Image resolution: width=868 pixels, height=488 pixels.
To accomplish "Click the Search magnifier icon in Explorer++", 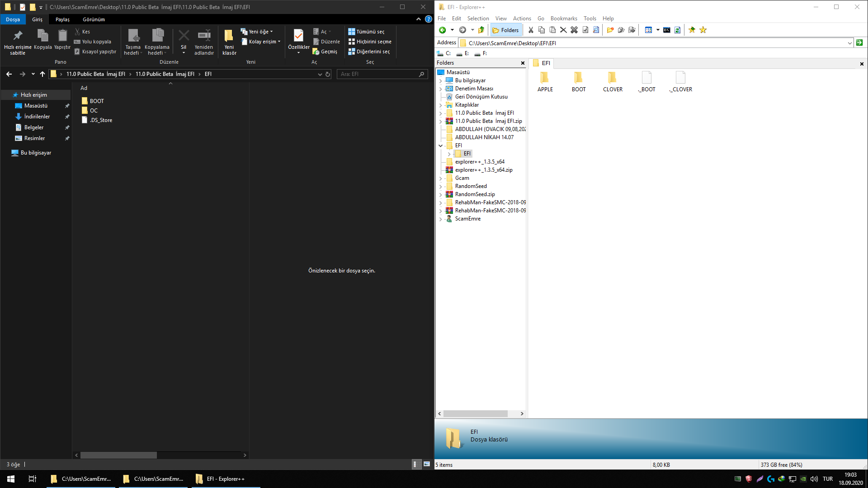I will (x=596, y=30).
